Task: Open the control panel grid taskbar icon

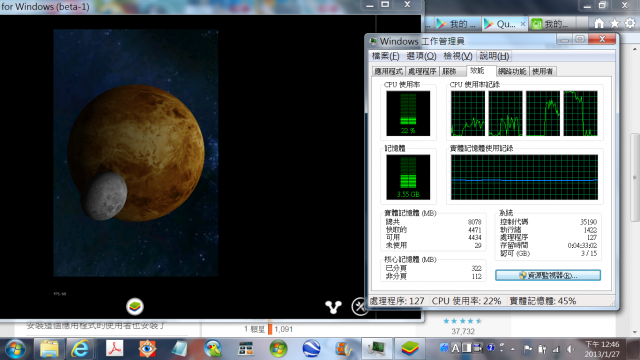Action: click(x=245, y=349)
